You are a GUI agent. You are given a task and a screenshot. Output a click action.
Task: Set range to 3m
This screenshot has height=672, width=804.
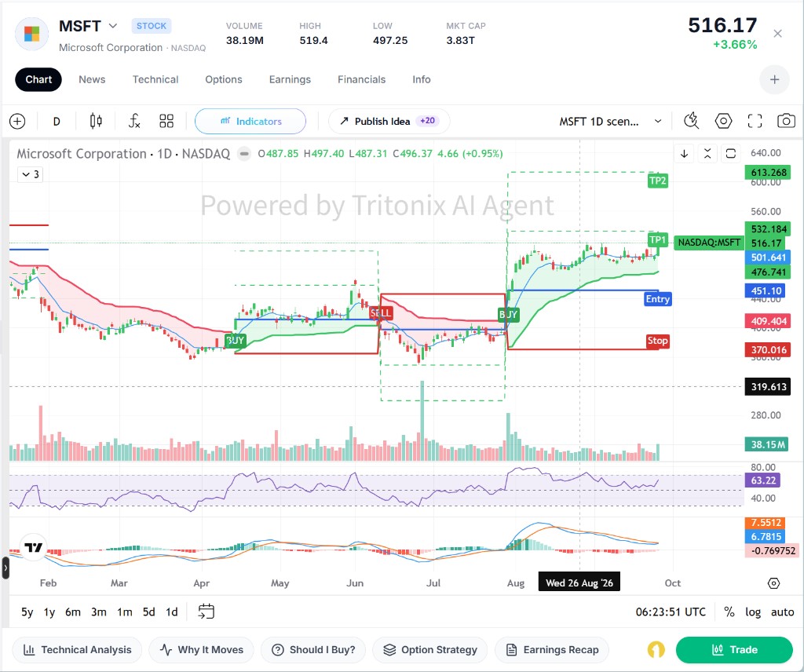tap(98, 612)
